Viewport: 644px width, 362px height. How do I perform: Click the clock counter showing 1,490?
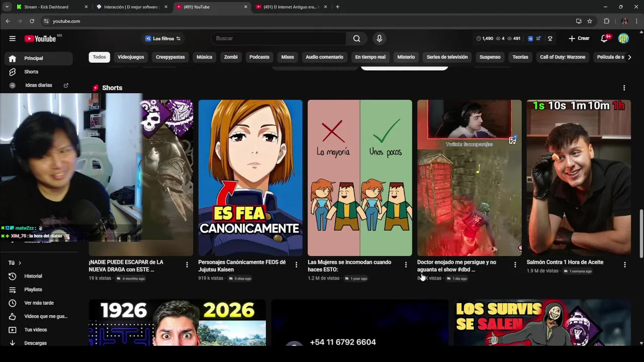click(x=485, y=39)
